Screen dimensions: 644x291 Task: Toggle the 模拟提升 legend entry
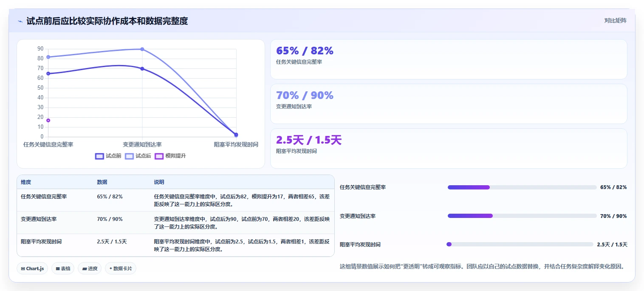[x=170, y=156]
